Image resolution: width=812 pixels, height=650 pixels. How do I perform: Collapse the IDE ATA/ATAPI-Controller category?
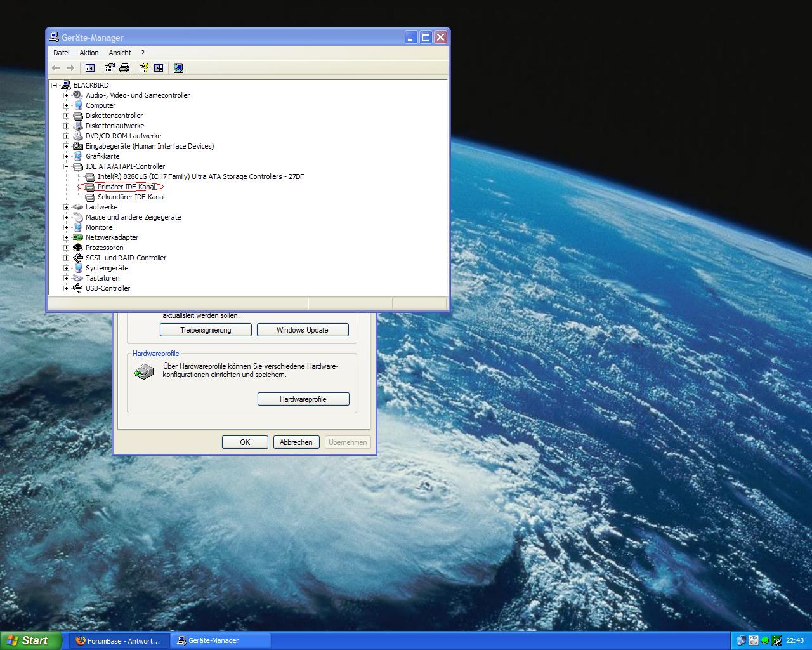(x=66, y=166)
